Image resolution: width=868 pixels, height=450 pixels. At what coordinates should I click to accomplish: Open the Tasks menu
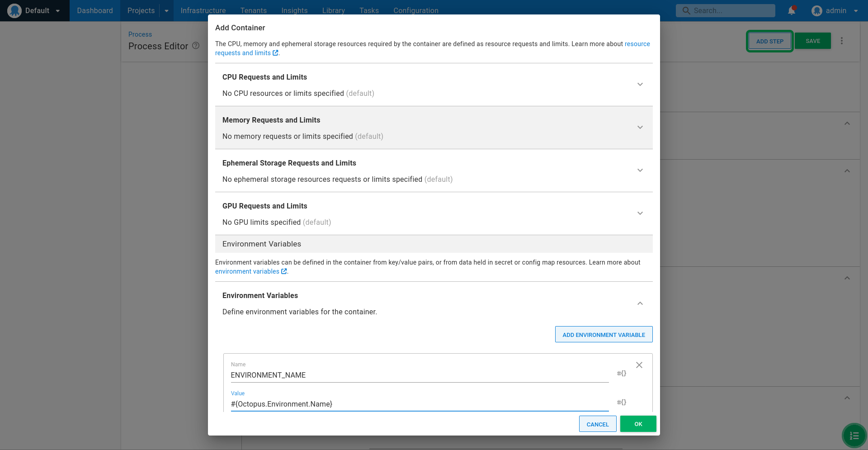click(369, 10)
